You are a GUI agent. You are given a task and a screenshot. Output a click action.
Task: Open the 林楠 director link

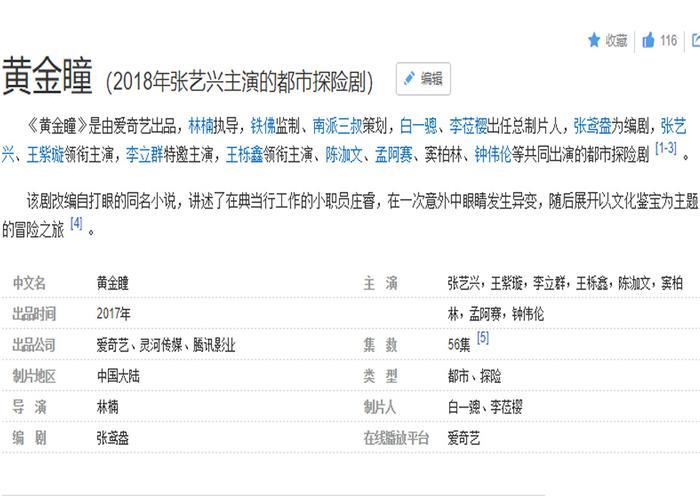tap(201, 126)
